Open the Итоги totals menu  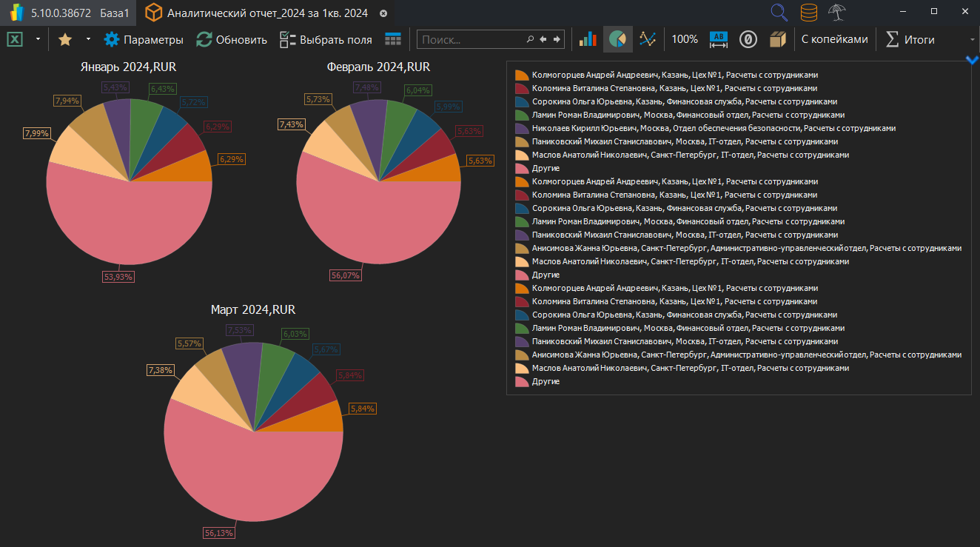pos(910,39)
